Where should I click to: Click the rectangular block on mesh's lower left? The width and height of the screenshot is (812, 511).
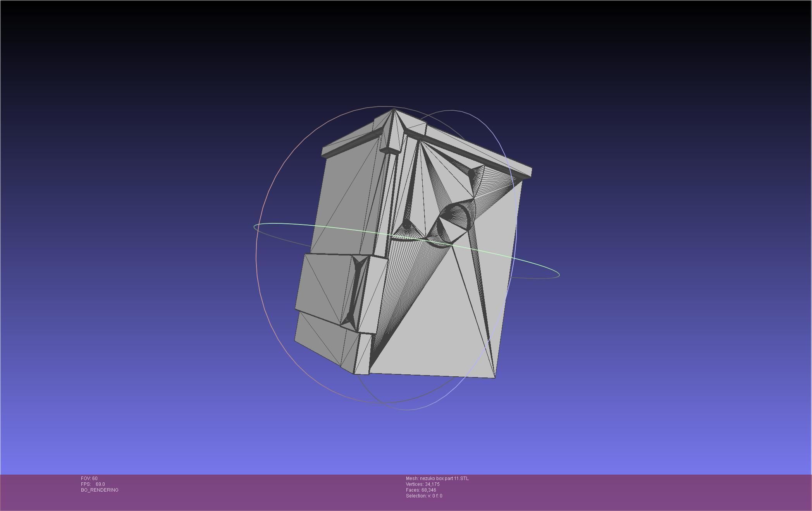tap(323, 288)
